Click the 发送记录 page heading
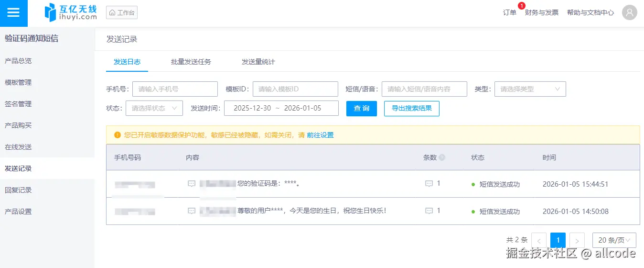 (x=122, y=39)
